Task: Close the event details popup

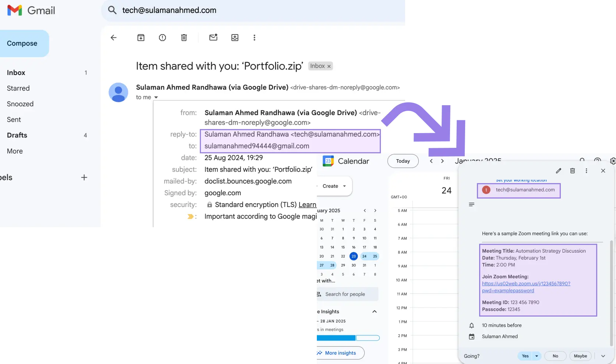Action: click(603, 171)
